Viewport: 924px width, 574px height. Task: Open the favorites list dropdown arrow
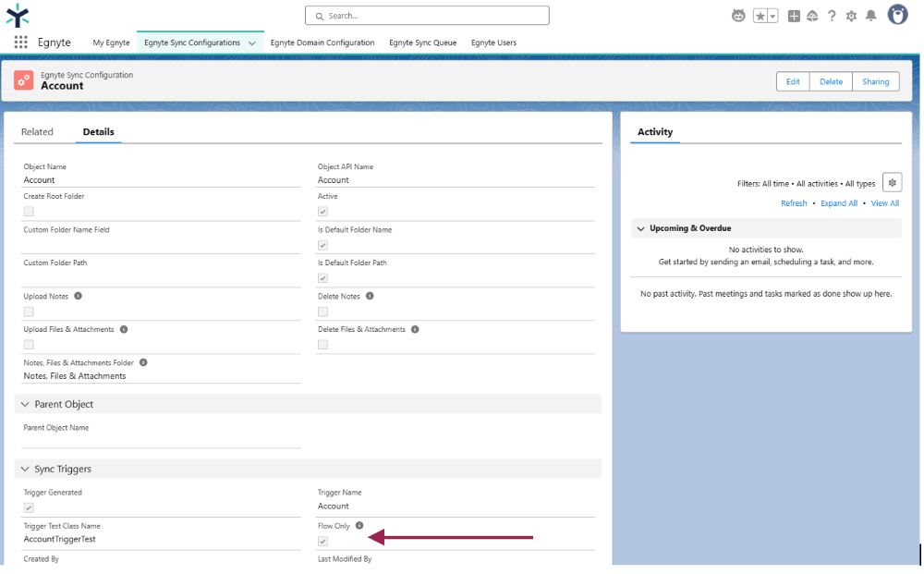[x=772, y=16]
